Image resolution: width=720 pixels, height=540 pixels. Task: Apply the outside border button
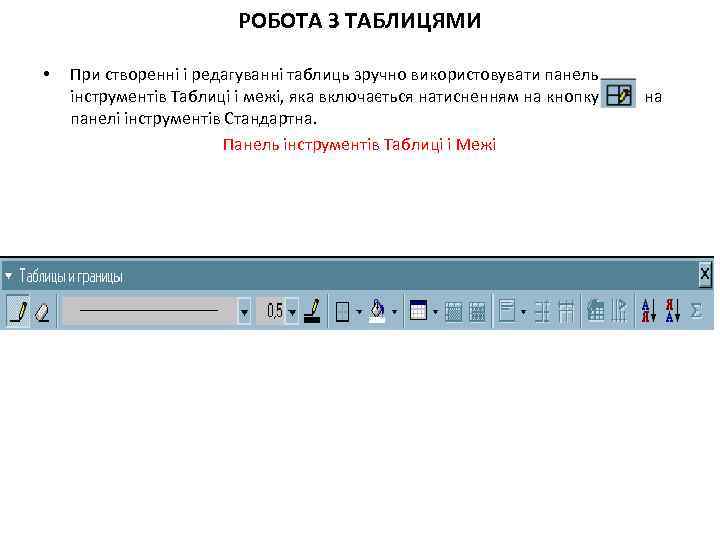(343, 312)
